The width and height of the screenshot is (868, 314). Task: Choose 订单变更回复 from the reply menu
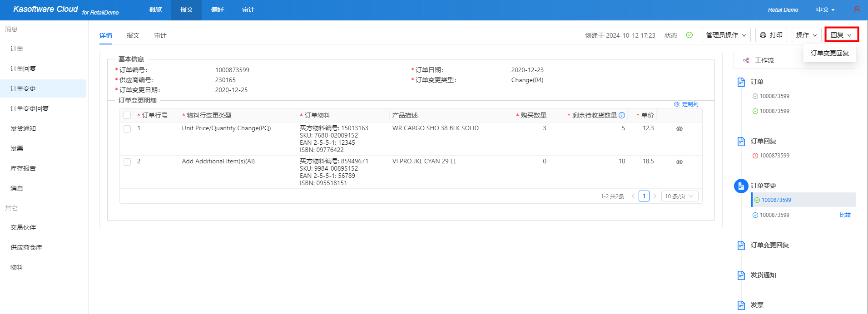coord(829,53)
